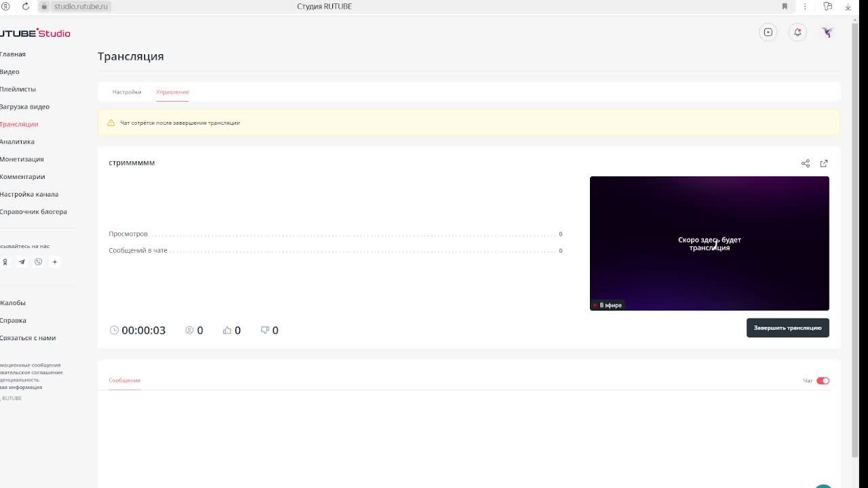868x488 pixels.
Task: Open Настройка канала in sidebar
Action: coord(29,195)
